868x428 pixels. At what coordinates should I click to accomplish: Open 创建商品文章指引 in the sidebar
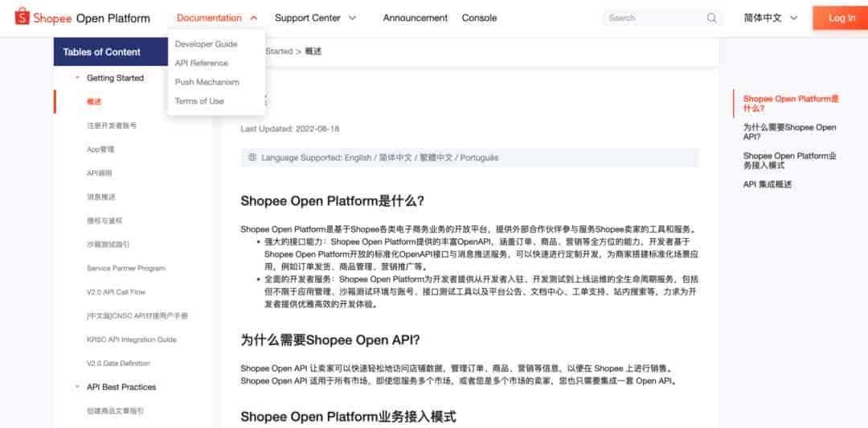click(115, 411)
